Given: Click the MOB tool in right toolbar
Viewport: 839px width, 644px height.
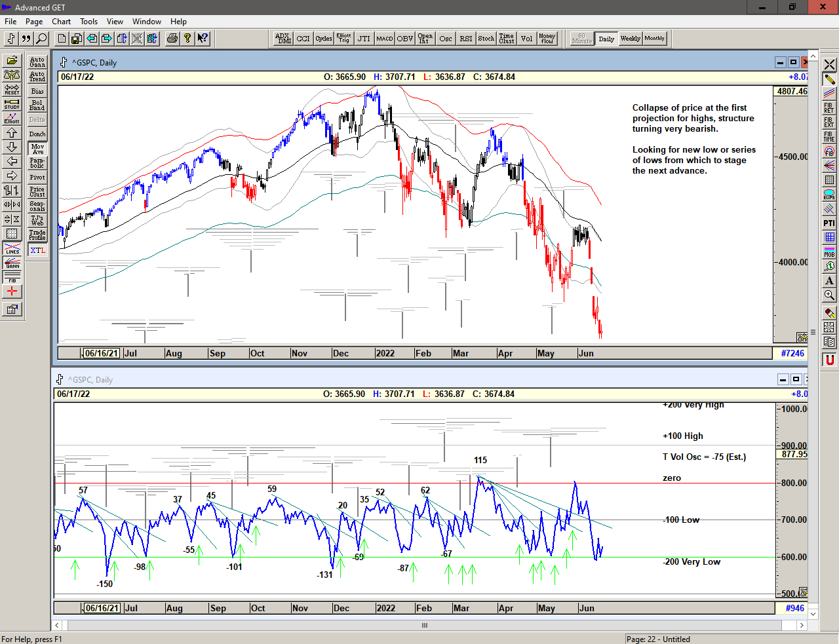Looking at the screenshot, I should (829, 252).
